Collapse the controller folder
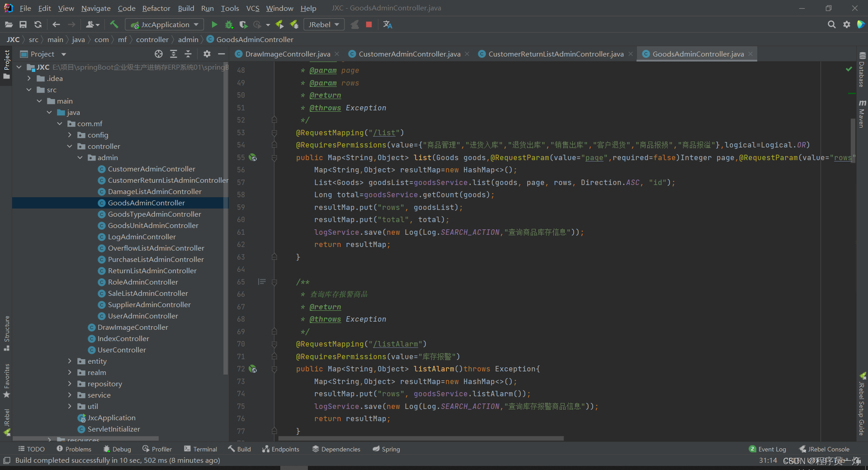This screenshot has width=868, height=470. pyautogui.click(x=70, y=146)
